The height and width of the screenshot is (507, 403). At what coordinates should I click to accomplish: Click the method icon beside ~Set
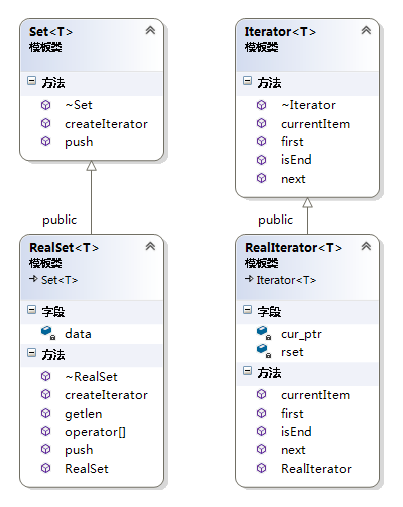pos(46,105)
